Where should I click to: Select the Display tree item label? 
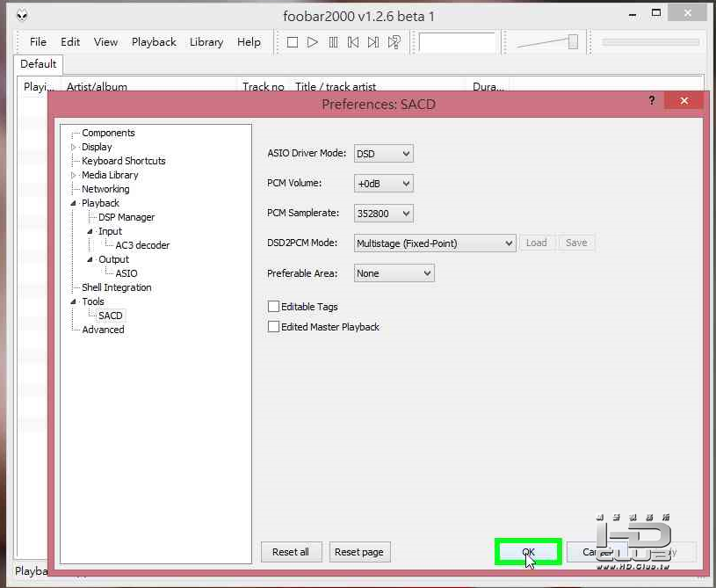click(97, 147)
